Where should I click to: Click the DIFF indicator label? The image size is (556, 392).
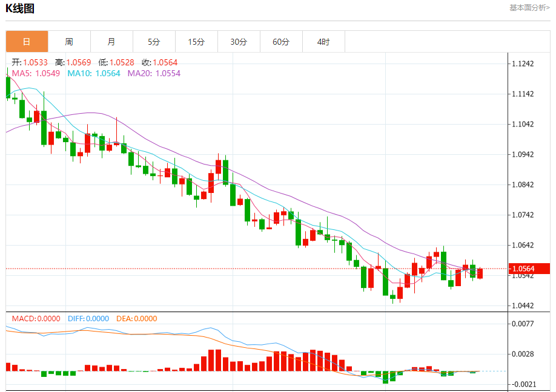(x=88, y=318)
